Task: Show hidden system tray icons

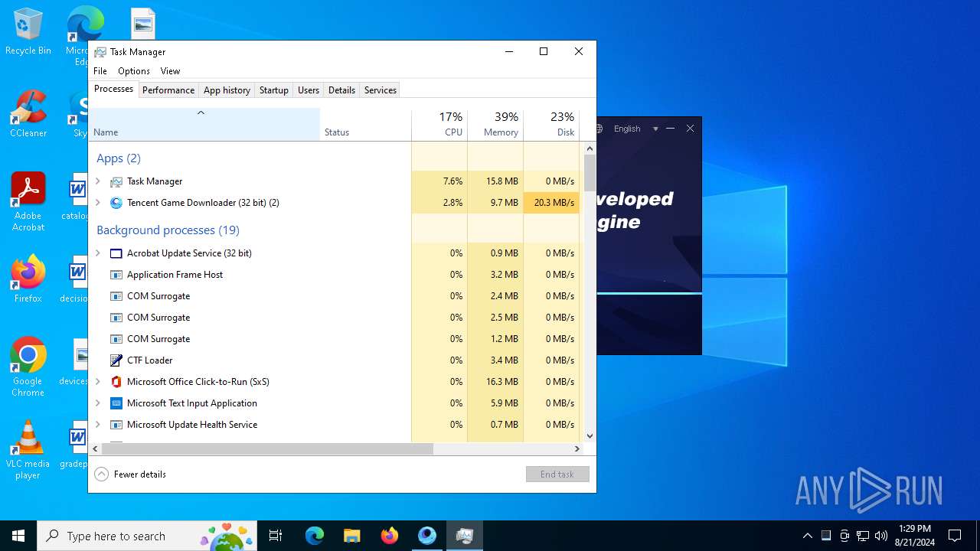Action: [x=807, y=536]
